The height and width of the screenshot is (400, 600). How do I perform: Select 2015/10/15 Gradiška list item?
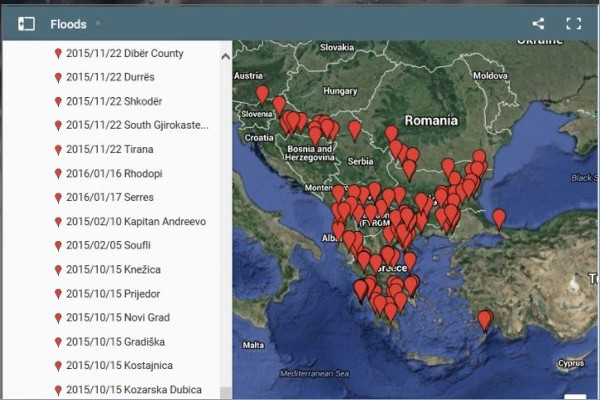pos(115,341)
